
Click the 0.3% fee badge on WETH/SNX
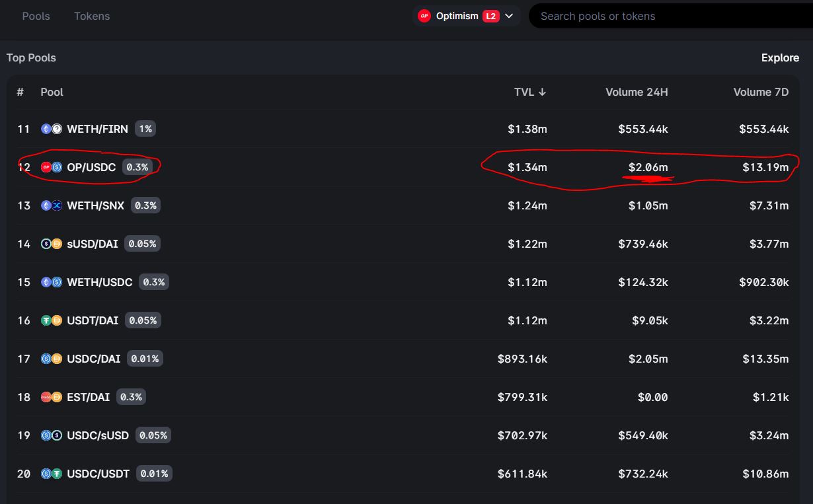pos(145,205)
